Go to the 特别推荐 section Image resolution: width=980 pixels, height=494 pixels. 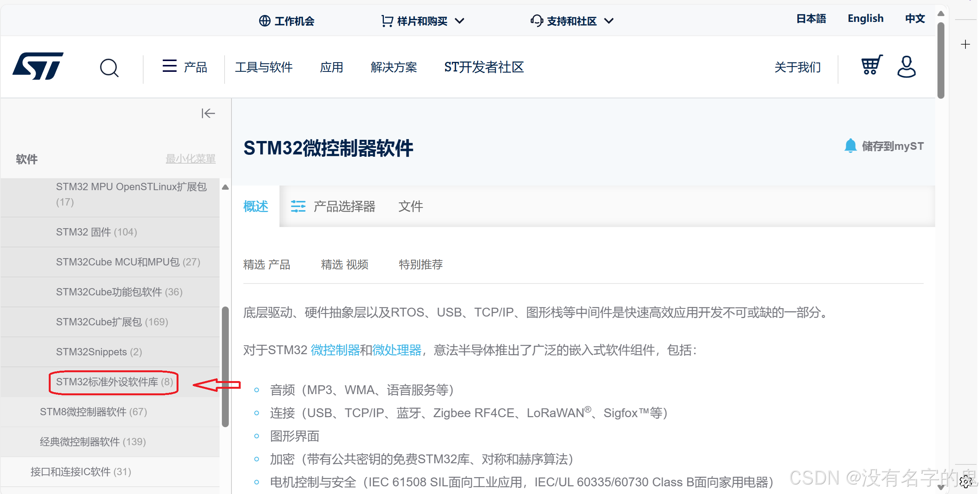421,264
